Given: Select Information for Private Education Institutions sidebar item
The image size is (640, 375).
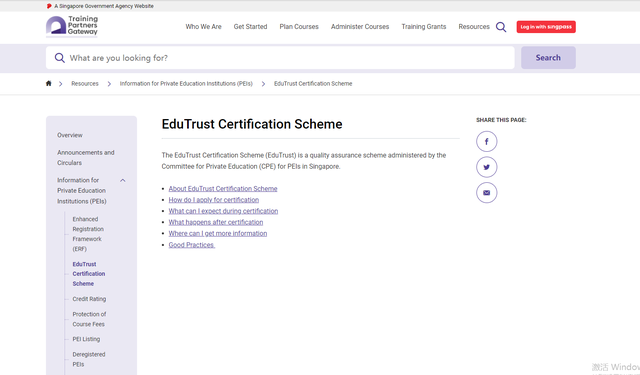Looking at the screenshot, I should tap(82, 191).
